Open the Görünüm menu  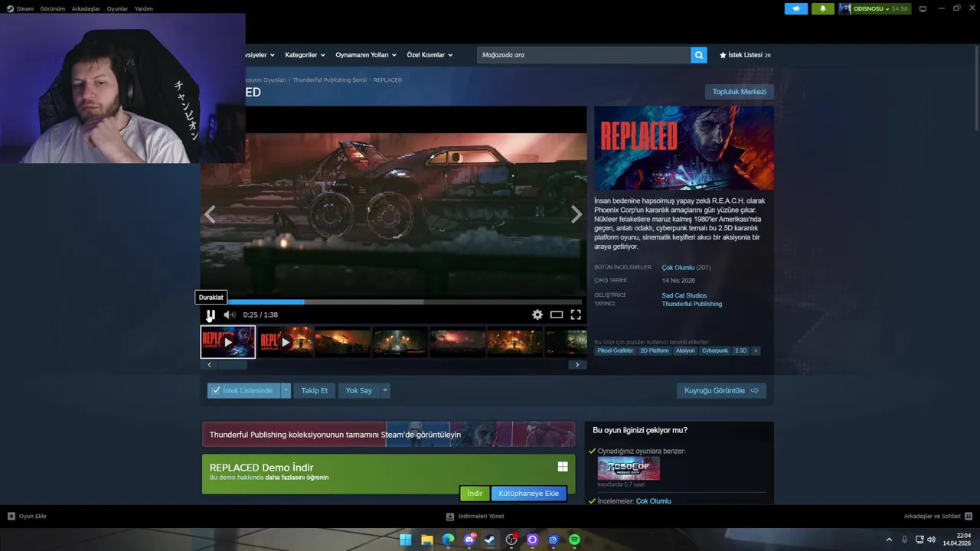coord(53,8)
